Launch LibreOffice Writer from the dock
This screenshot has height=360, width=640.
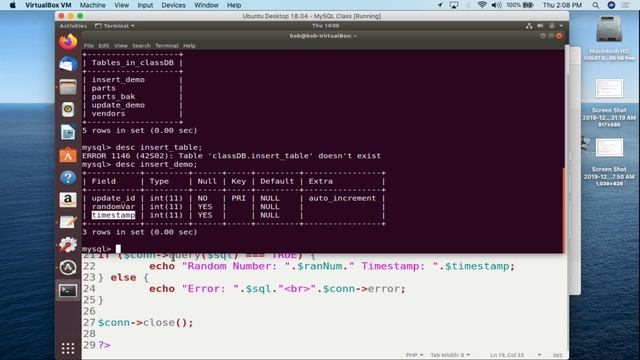[x=68, y=132]
